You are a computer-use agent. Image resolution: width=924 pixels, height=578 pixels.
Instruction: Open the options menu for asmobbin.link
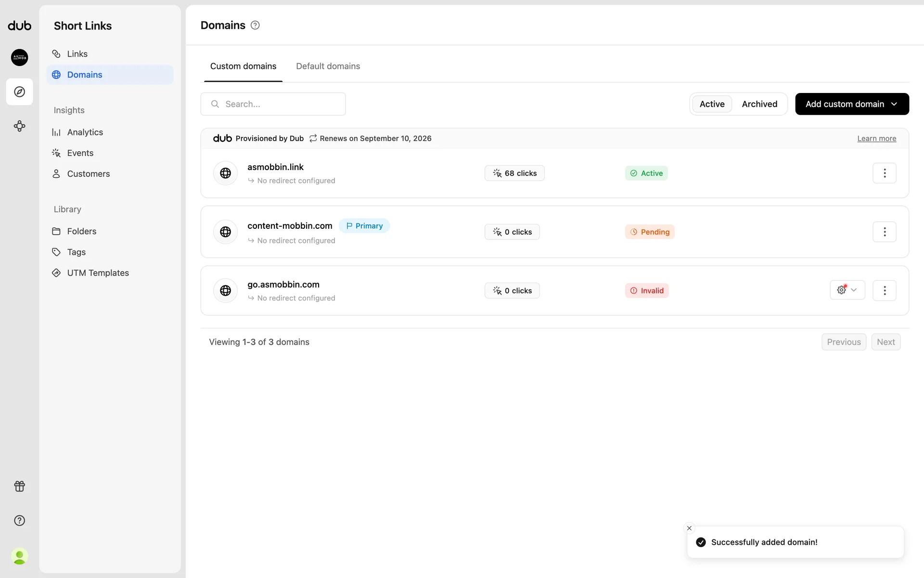click(884, 173)
